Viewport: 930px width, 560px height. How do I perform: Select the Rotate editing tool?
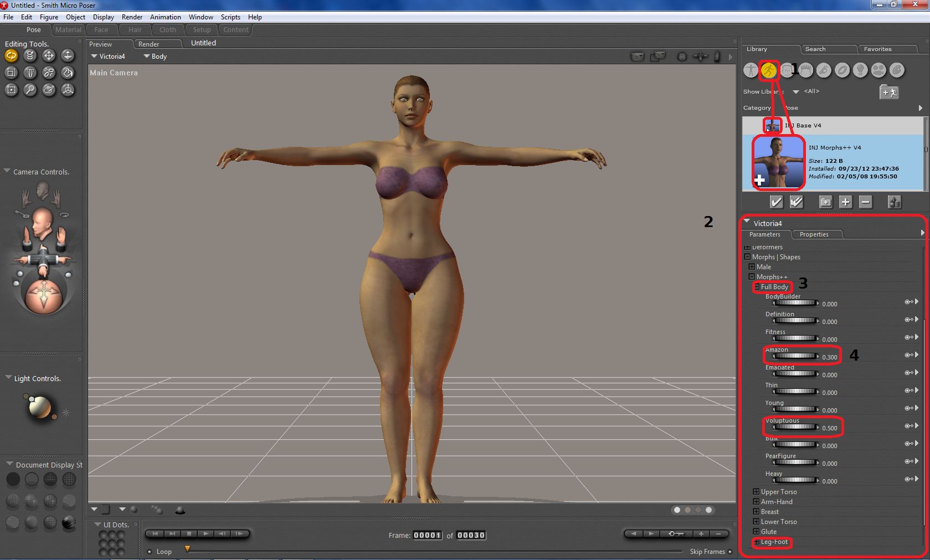point(11,55)
